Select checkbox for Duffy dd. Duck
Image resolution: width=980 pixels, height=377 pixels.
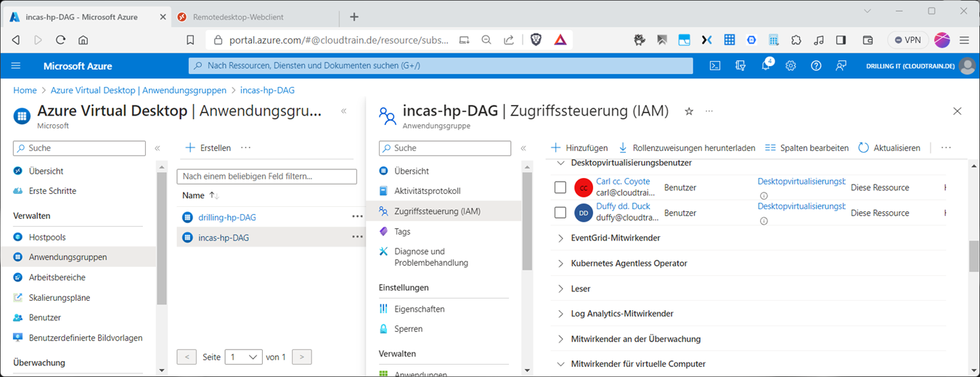(560, 213)
